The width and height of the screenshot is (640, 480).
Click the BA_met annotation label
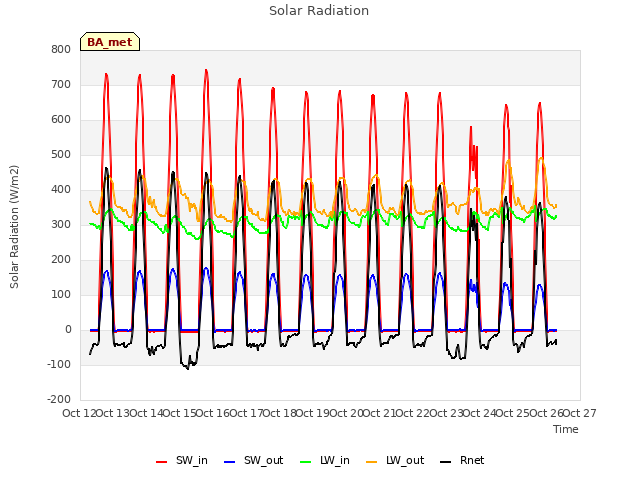[110, 42]
